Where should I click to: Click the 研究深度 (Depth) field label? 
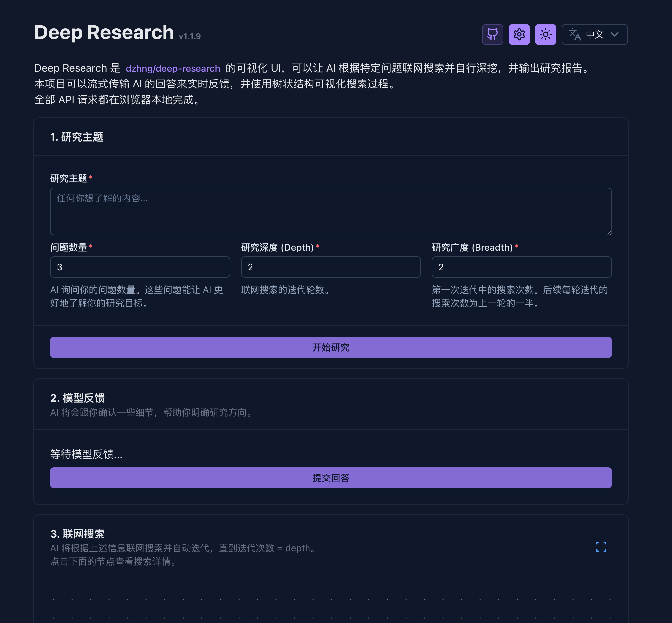[278, 248]
